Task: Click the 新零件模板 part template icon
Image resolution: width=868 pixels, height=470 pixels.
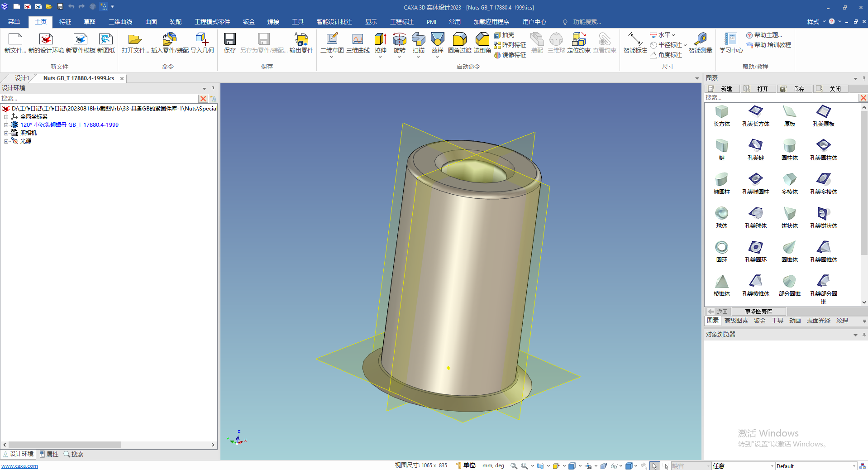Action: coord(81,39)
